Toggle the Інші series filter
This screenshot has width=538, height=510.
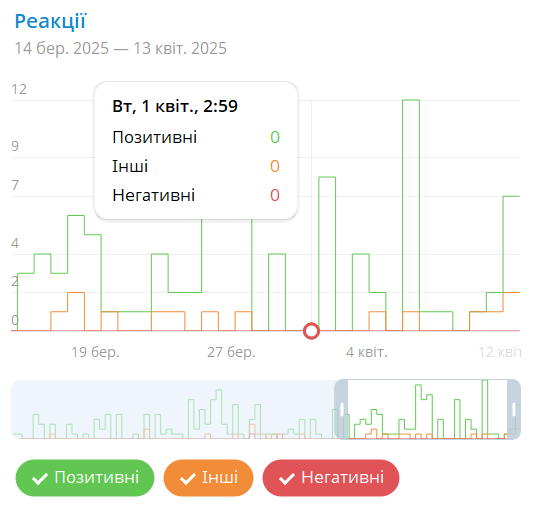pos(208,478)
